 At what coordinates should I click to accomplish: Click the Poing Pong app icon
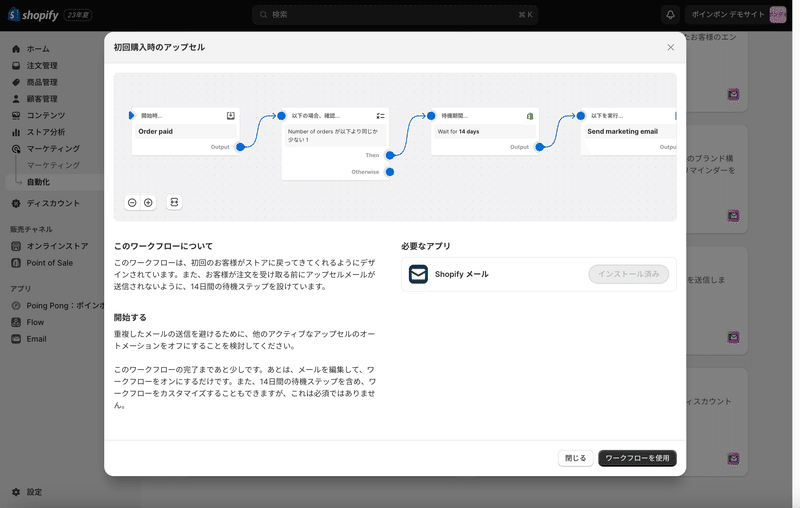[x=16, y=306]
